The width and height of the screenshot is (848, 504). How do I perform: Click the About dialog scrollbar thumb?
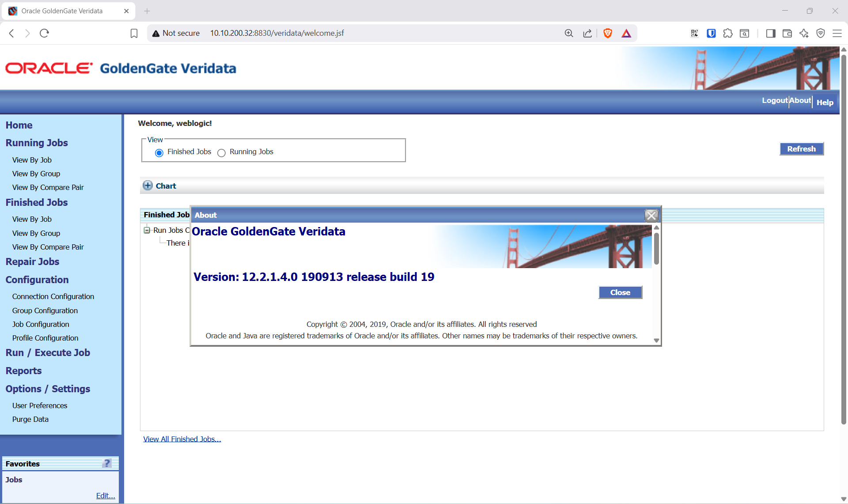(656, 248)
